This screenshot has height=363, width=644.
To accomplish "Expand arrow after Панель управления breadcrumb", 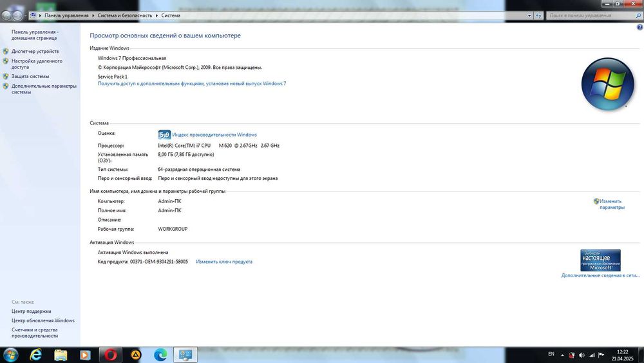I will coord(93,15).
